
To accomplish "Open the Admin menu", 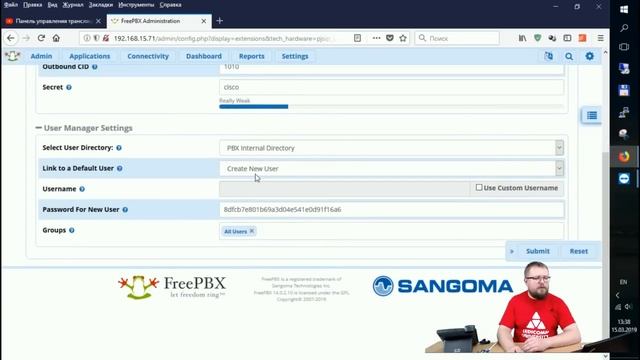I will pyautogui.click(x=41, y=56).
